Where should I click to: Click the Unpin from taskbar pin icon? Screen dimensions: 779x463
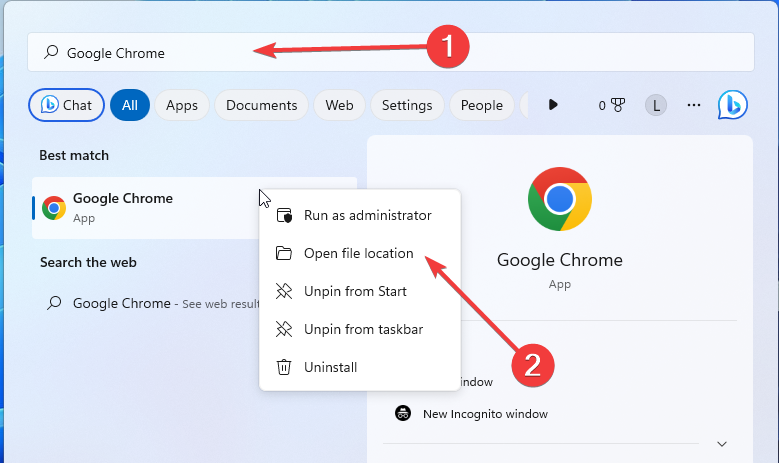pyautogui.click(x=284, y=329)
